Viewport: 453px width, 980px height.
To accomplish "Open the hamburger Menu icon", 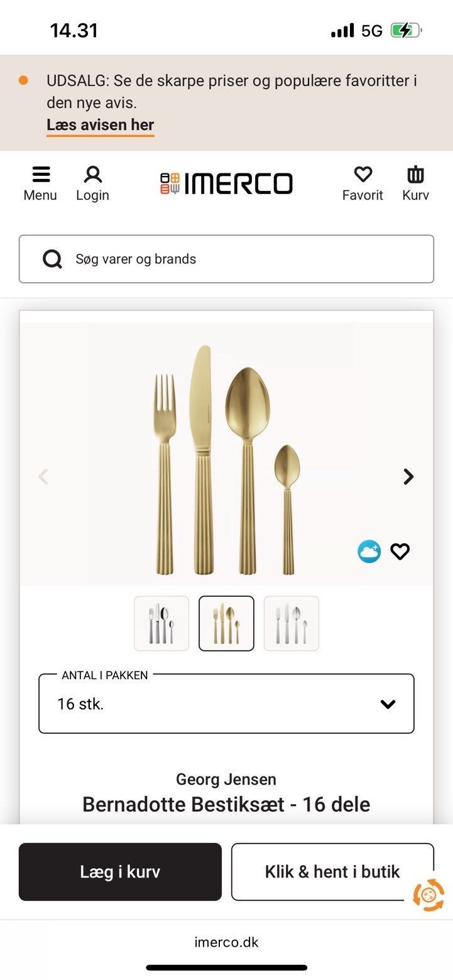I will 41,175.
